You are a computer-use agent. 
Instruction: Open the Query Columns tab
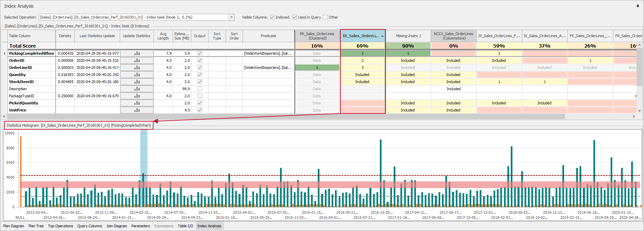[x=90, y=226]
